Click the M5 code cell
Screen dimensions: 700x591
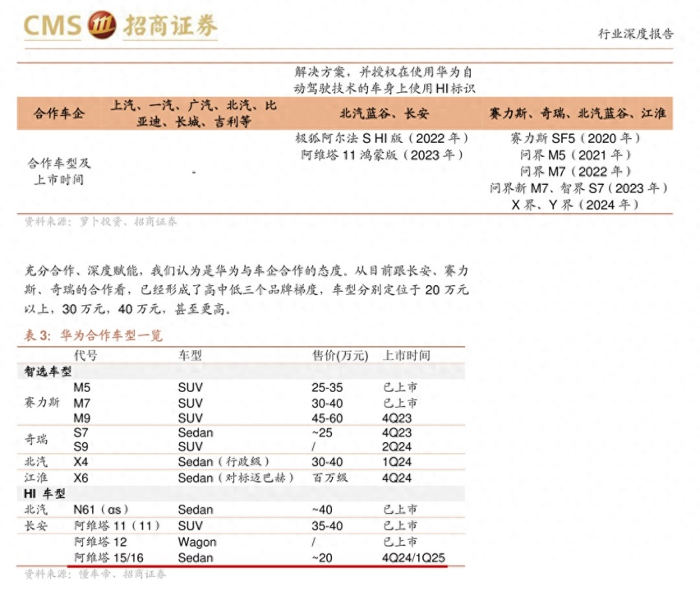[x=81, y=387]
